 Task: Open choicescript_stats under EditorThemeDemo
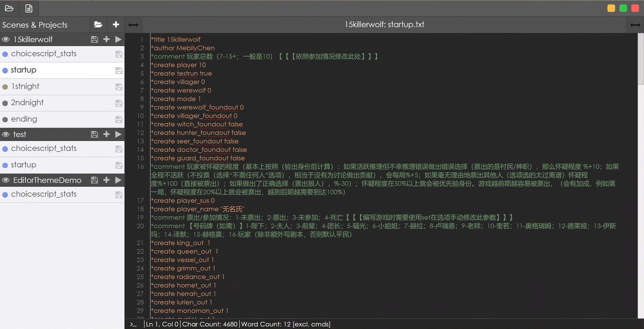(x=62, y=195)
